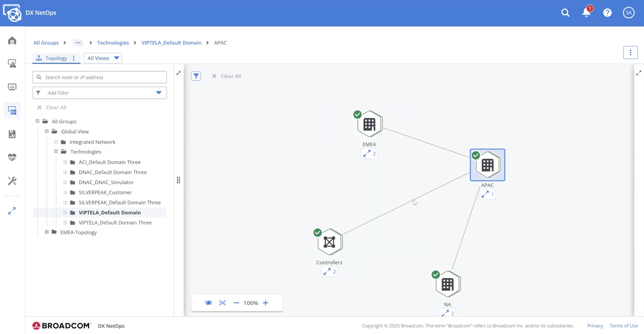Open the three-dot menu near top right
644x334 pixels.
tap(630, 52)
